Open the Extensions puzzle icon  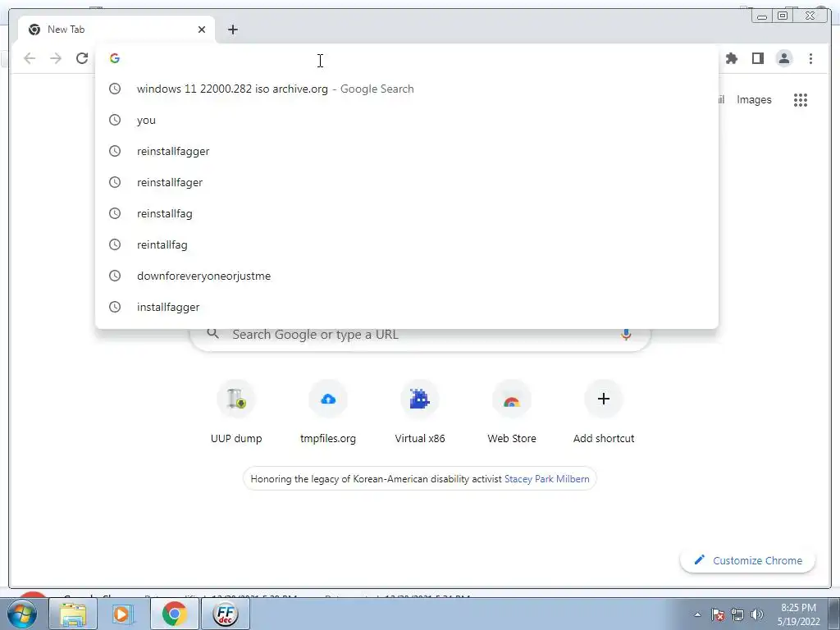pos(731,58)
